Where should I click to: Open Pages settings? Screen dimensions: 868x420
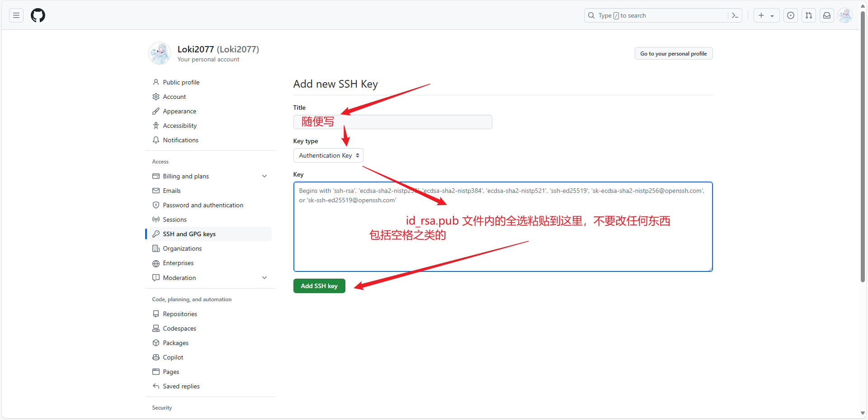[x=171, y=372]
